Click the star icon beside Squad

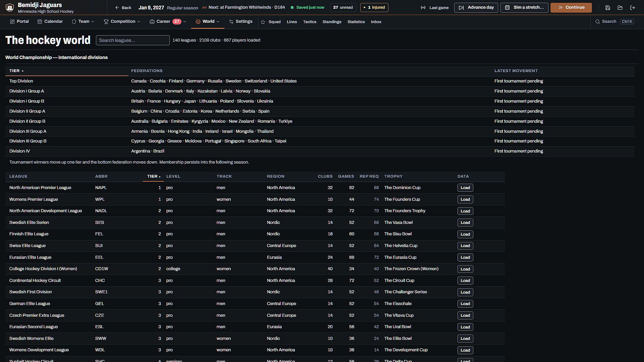[x=263, y=22]
